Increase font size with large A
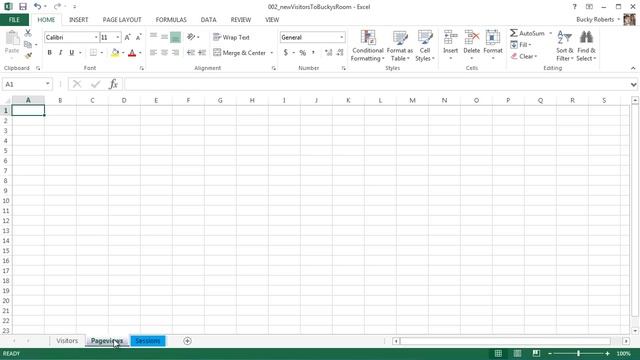Screen dimensions: 640x360 [x=127, y=38]
